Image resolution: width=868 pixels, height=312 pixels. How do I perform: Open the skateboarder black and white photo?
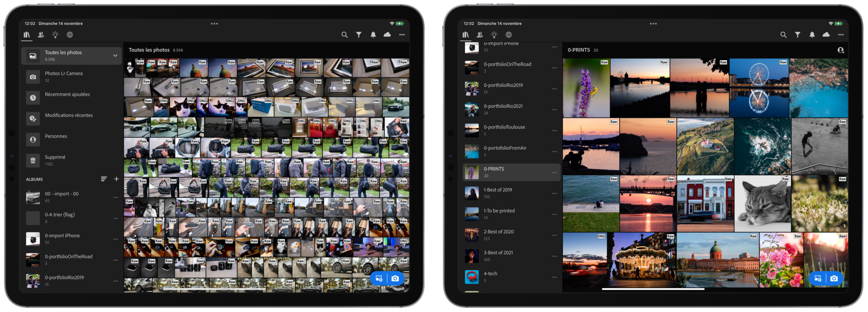click(820, 146)
